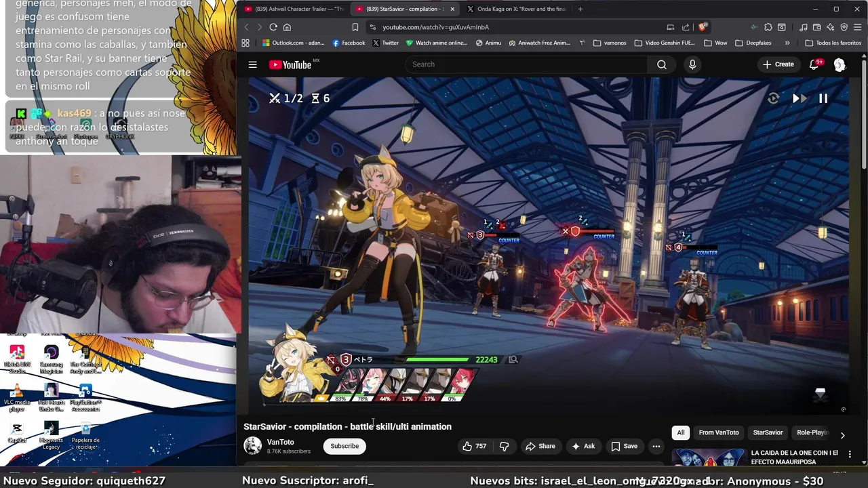The width and height of the screenshot is (868, 488).
Task: Open VLC media player desktop shortcut
Action: (x=17, y=397)
